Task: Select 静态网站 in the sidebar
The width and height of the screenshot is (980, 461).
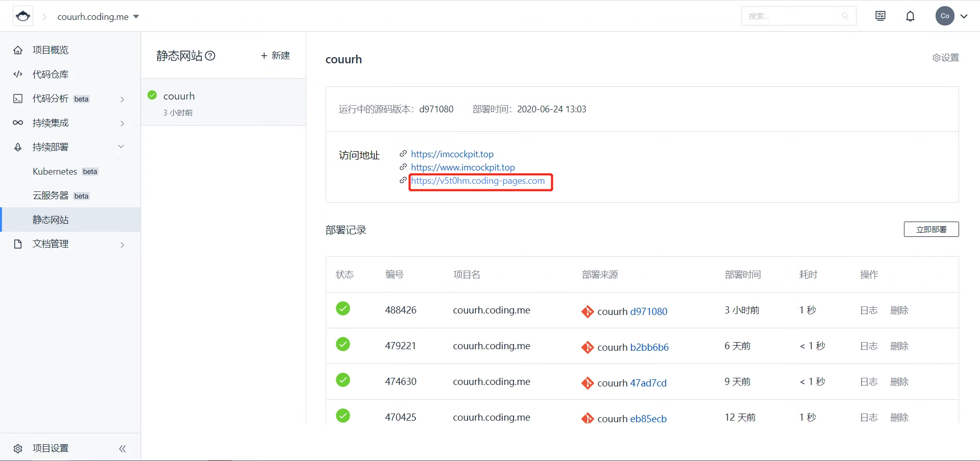Action: coord(70,220)
